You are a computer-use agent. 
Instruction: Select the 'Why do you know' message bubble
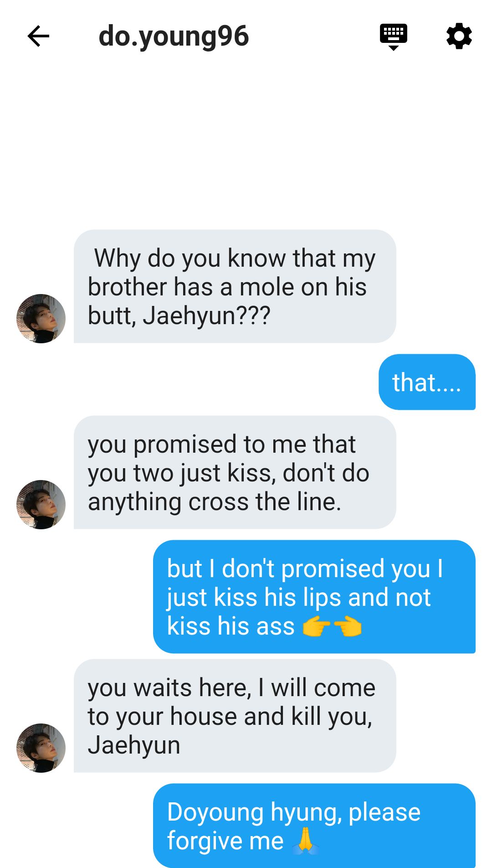[235, 286]
